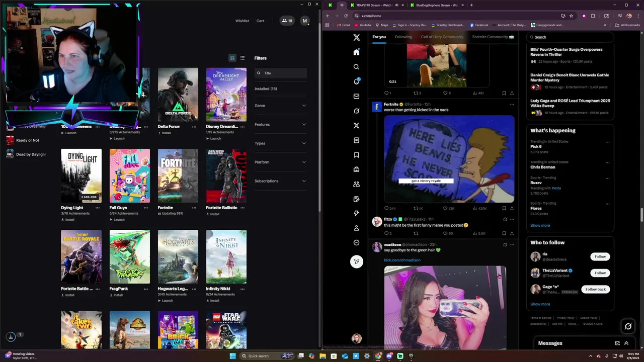Bookmark this page with the star icon
Image resolution: width=644 pixels, height=362 pixels.
coord(571,16)
